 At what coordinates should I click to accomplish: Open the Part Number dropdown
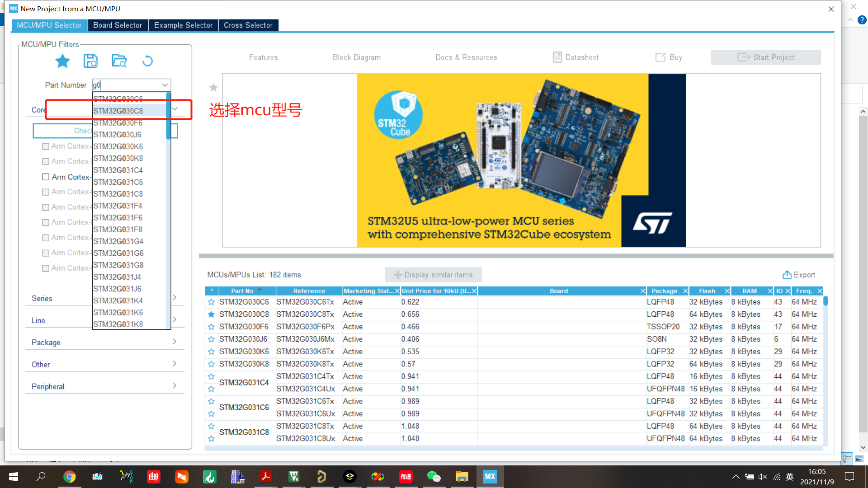(x=165, y=85)
